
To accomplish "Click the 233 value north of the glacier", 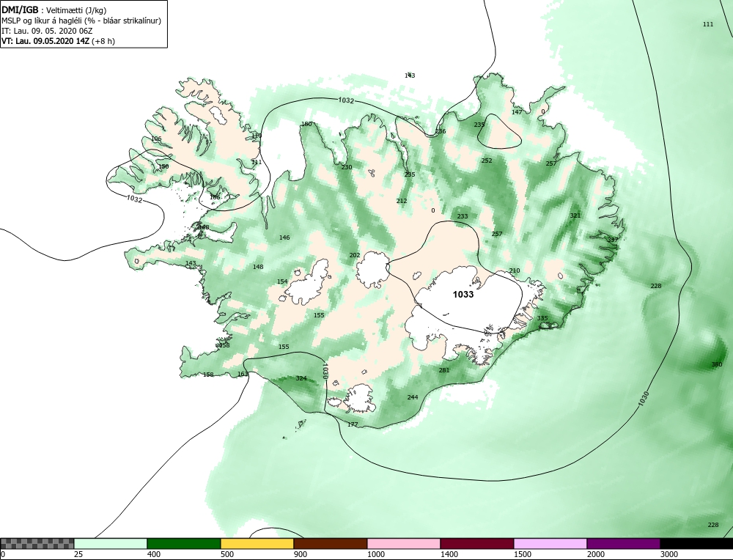I will click(x=463, y=216).
